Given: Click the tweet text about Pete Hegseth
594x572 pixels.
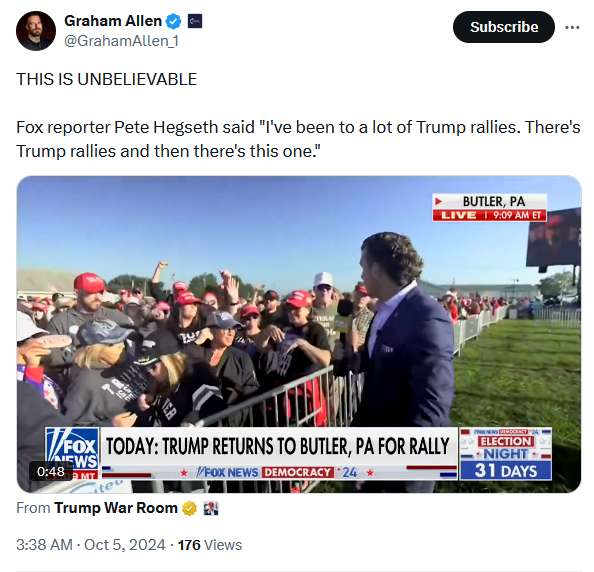Looking at the screenshot, I should tap(298, 139).
